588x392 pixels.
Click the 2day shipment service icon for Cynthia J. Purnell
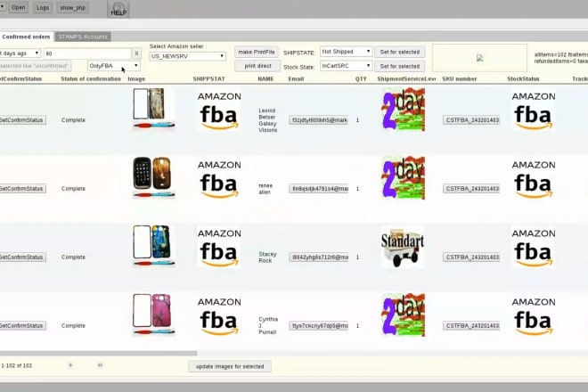[404, 314]
